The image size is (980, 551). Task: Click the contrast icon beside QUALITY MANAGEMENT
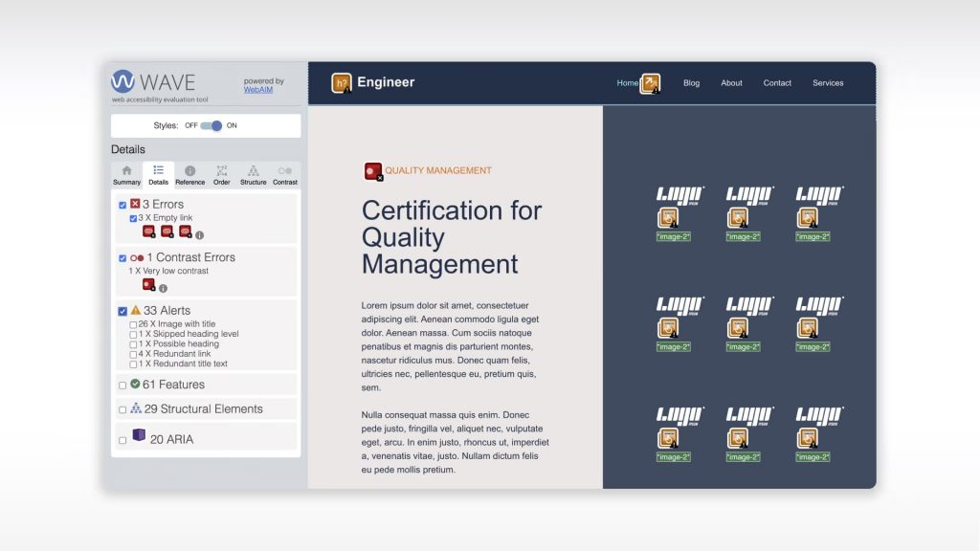click(x=372, y=171)
